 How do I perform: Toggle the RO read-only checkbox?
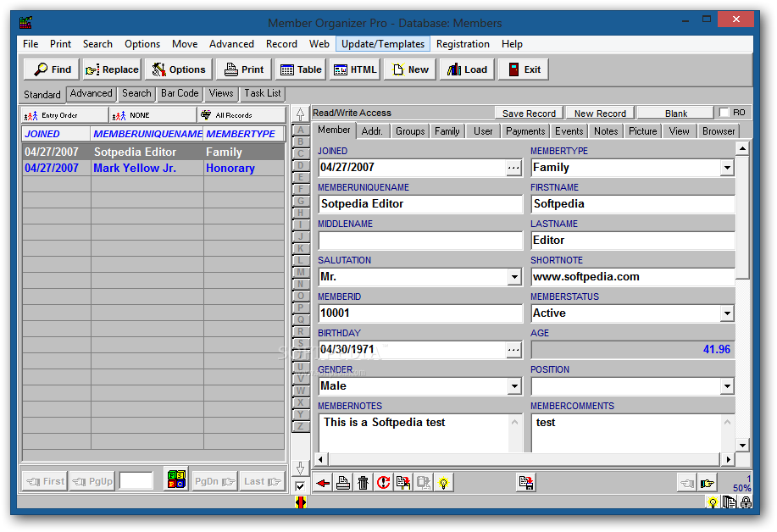pyautogui.click(x=724, y=113)
